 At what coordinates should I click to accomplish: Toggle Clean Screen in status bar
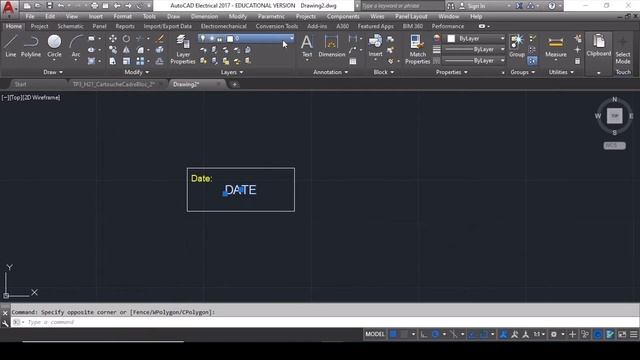pos(622,334)
